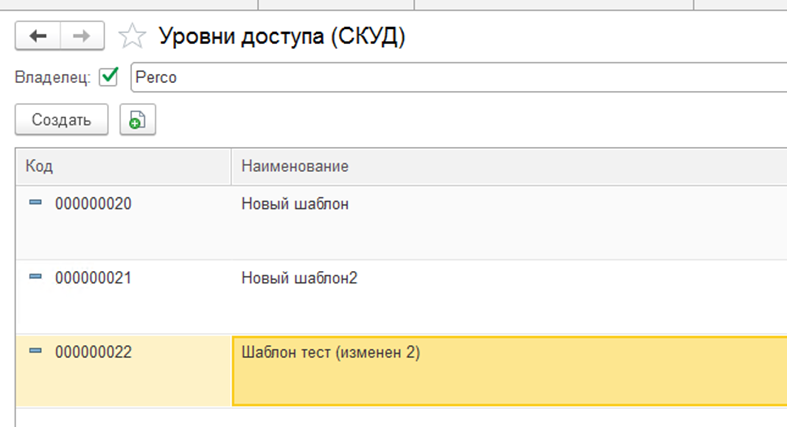Select the code cell 000000021
The height and width of the screenshot is (427, 787).
point(93,278)
